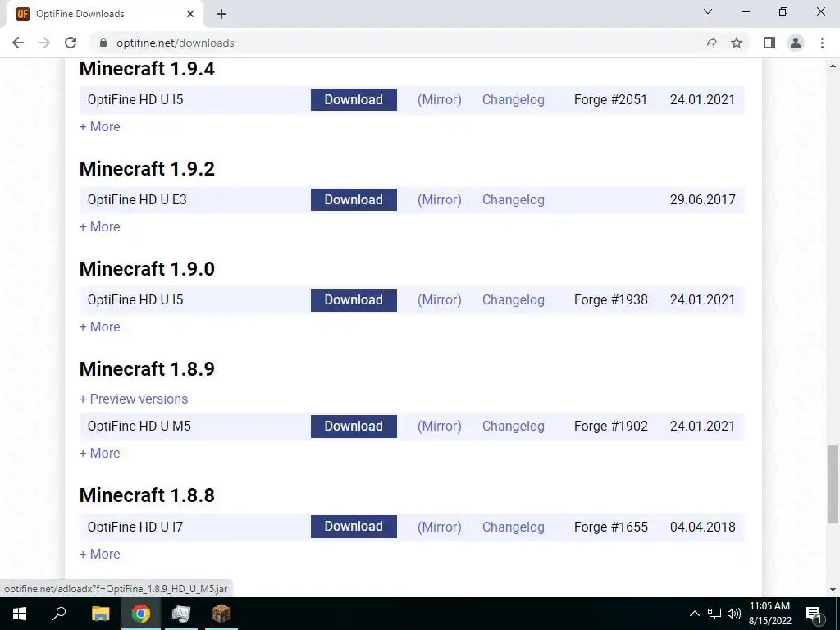Open the browser side panel
840x630 pixels.
point(769,43)
